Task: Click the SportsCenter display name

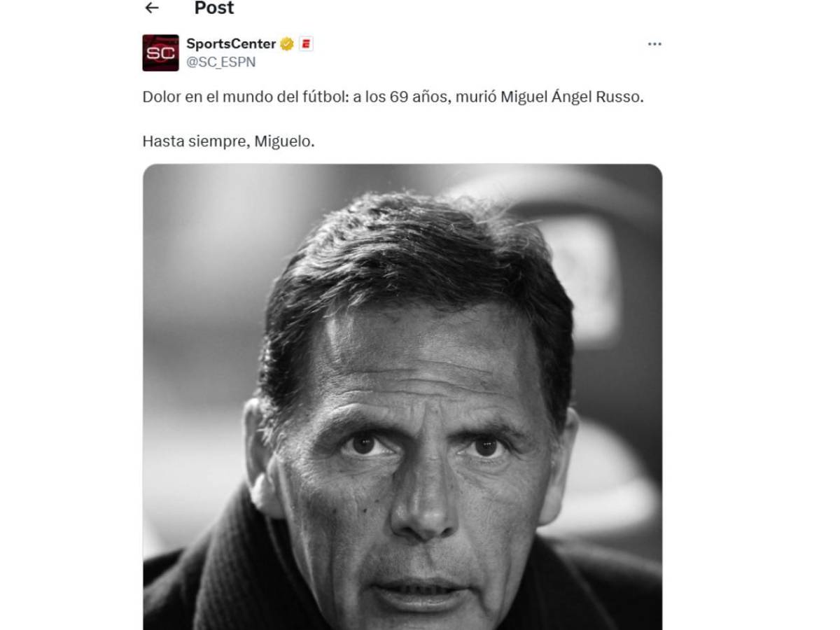Action: click(231, 44)
